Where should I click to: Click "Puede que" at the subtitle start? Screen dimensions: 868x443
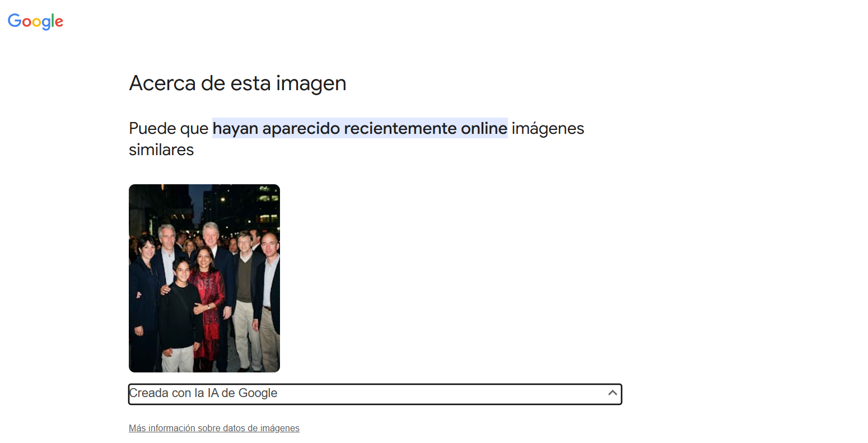(169, 128)
